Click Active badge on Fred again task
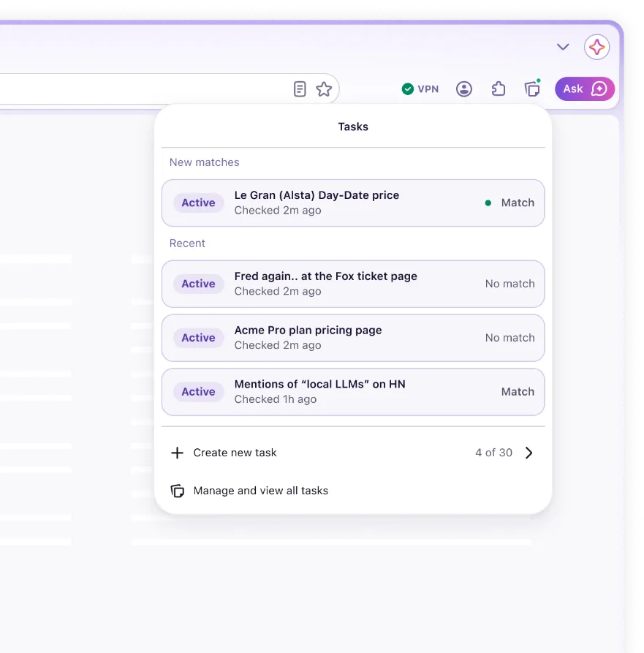This screenshot has height=653, width=644. [x=199, y=284]
